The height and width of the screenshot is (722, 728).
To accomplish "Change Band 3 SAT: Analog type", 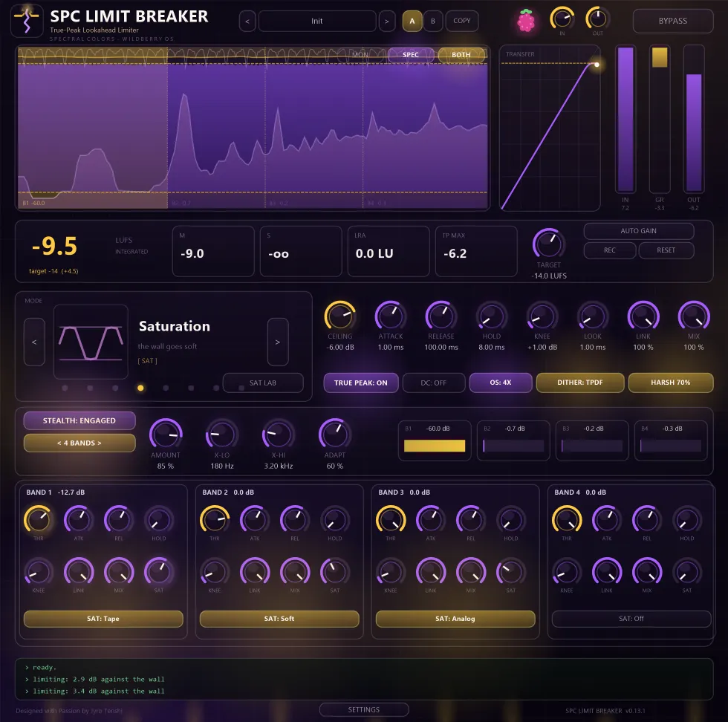I will pos(455,619).
